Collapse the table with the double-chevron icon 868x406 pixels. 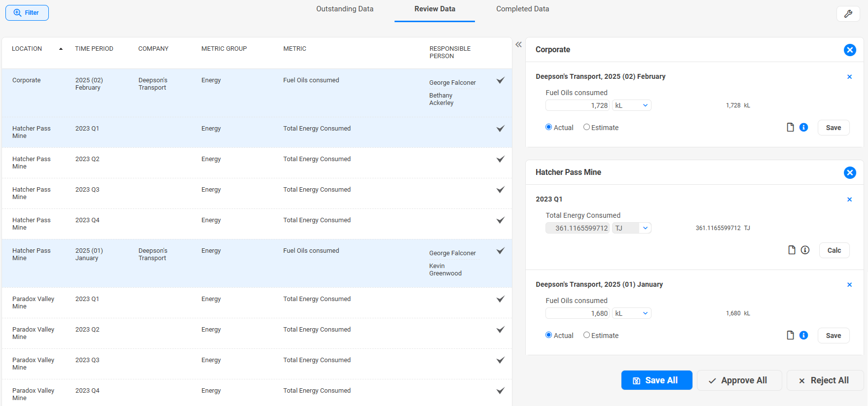pos(518,45)
